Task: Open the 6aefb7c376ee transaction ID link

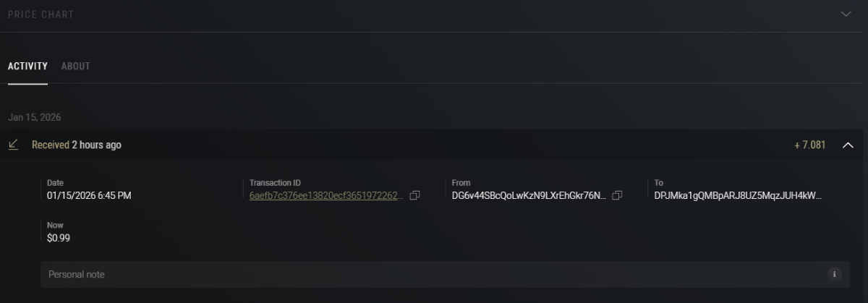Action: click(326, 196)
